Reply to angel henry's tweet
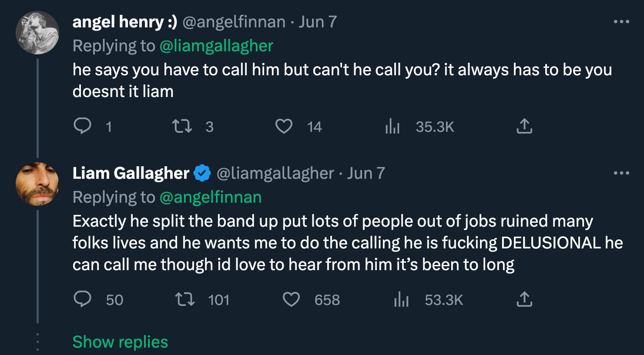The image size is (644, 355). pos(82,126)
